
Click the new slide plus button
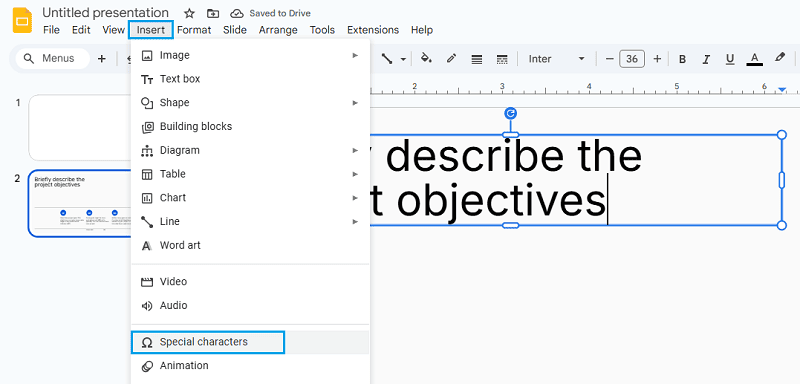(x=102, y=59)
